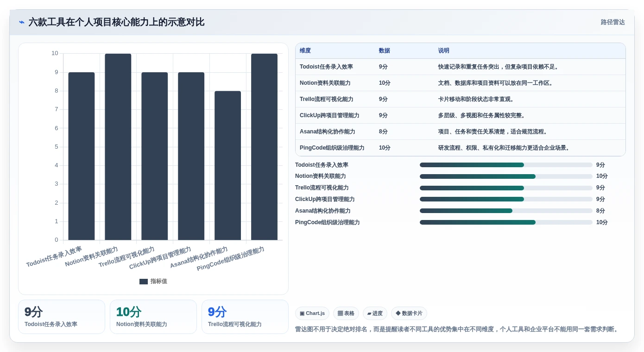Viewport: 644px width, 352px height.
Task: Open the 9分 Todoist任务录入效率 data card
Action: point(62,317)
